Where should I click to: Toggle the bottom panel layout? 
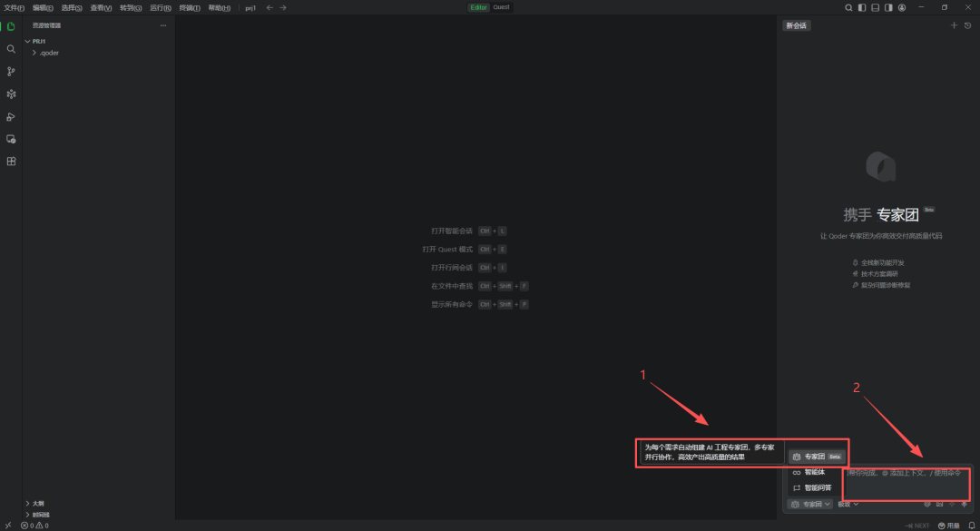(875, 7)
